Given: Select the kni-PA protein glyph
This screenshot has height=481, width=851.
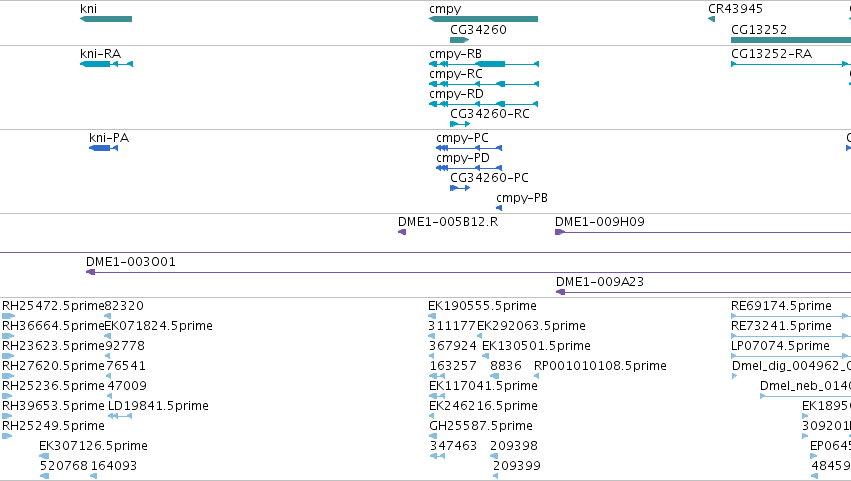Looking at the screenshot, I should (104, 148).
